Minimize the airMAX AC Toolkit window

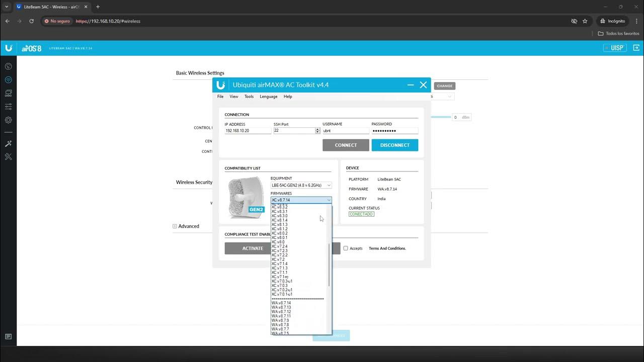click(411, 85)
